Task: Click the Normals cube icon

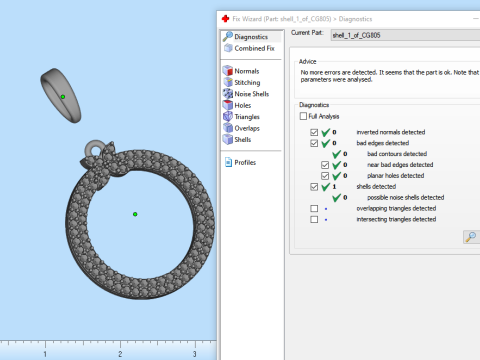Action: [228, 71]
